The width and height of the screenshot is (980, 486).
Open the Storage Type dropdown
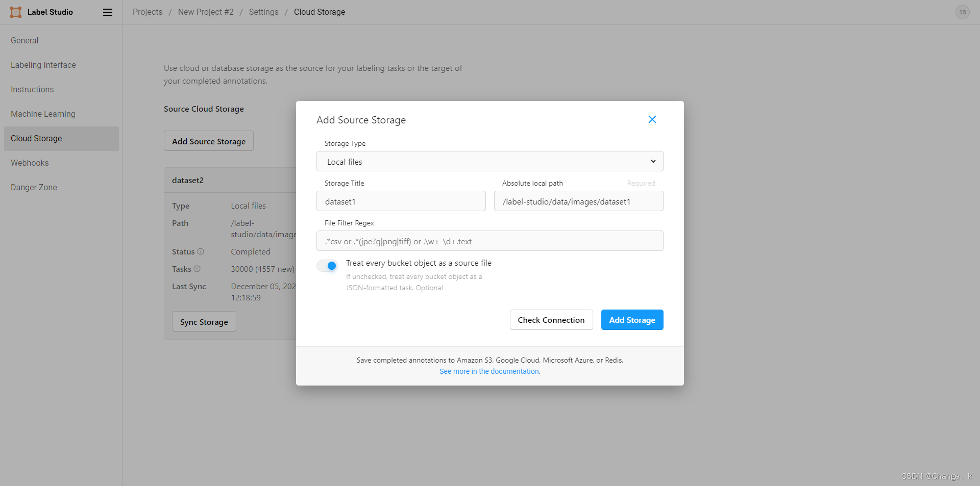tap(489, 162)
